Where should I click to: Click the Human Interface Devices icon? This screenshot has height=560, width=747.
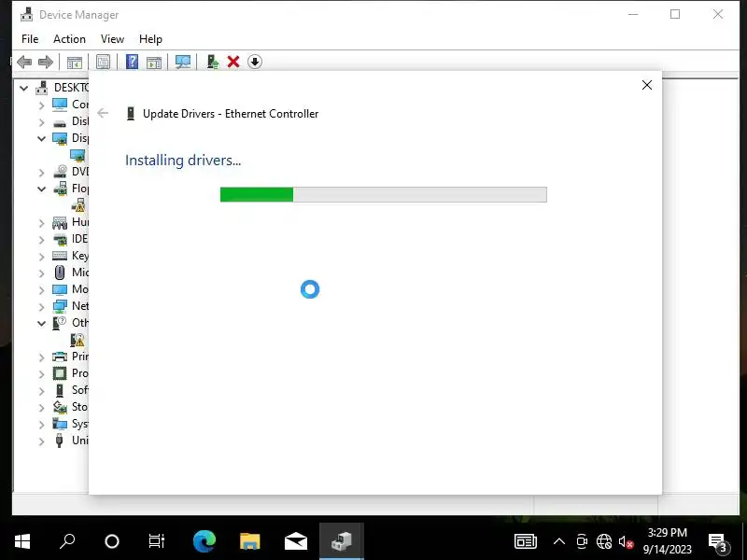[60, 222]
